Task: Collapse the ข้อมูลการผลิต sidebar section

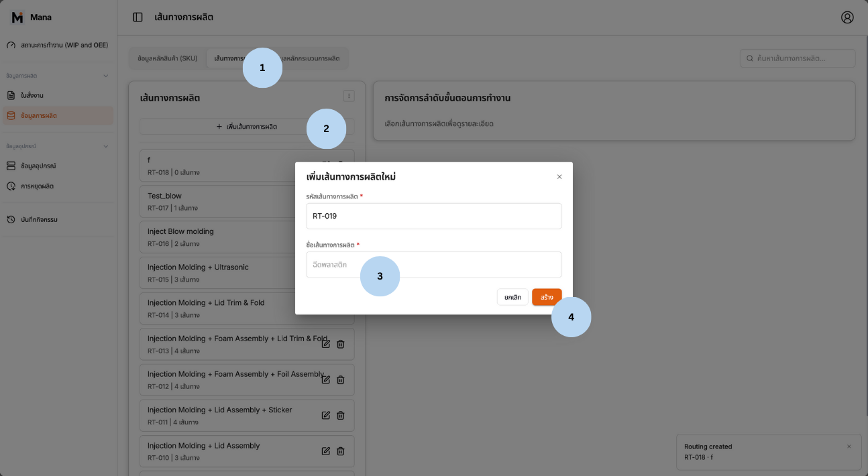Action: pos(105,76)
